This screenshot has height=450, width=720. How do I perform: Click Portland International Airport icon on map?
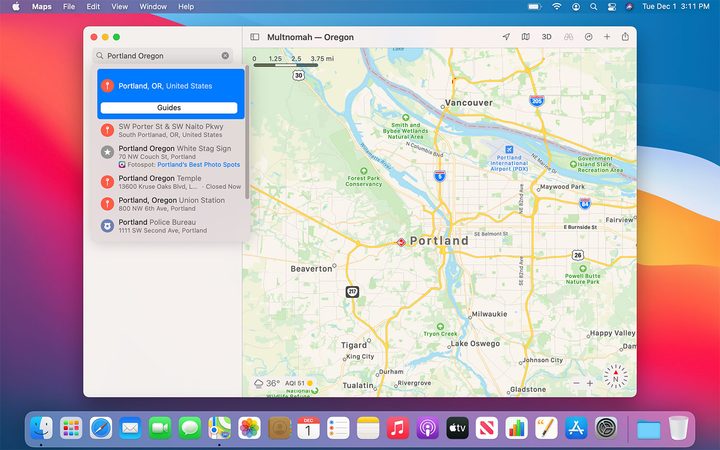(x=509, y=149)
